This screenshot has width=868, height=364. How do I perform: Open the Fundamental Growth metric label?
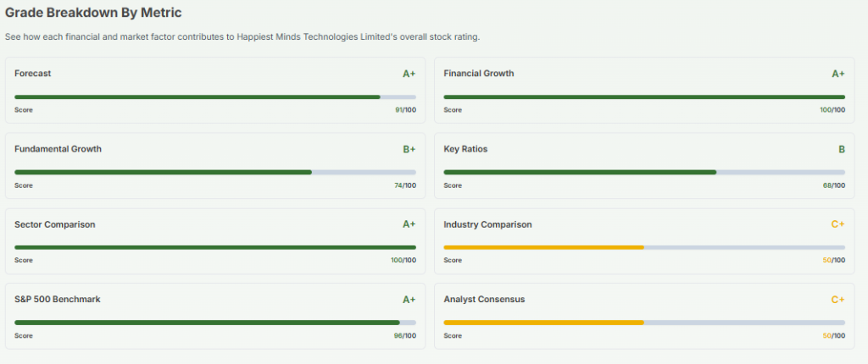(58, 149)
